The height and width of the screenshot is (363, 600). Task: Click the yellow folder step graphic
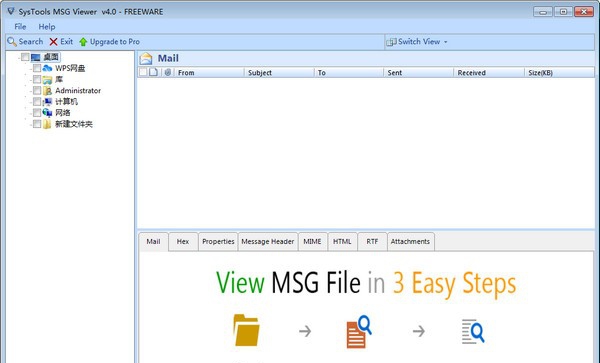pos(246,330)
